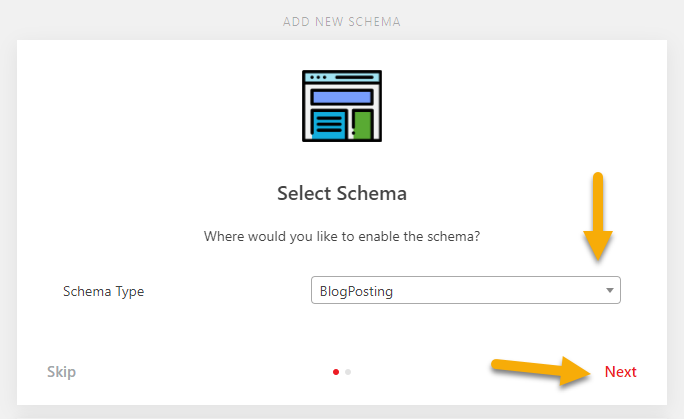Click the schema webpage illustration icon
Image resolution: width=684 pixels, height=419 pixels.
tap(342, 106)
